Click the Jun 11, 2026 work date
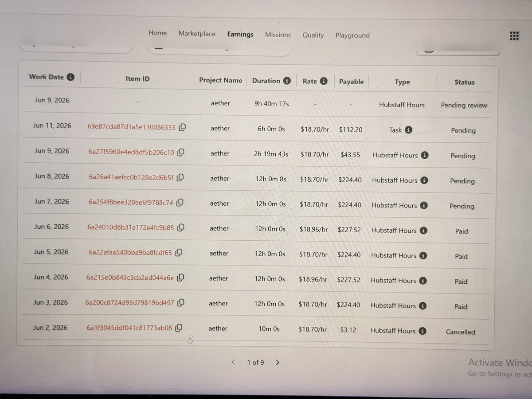 pos(52,125)
